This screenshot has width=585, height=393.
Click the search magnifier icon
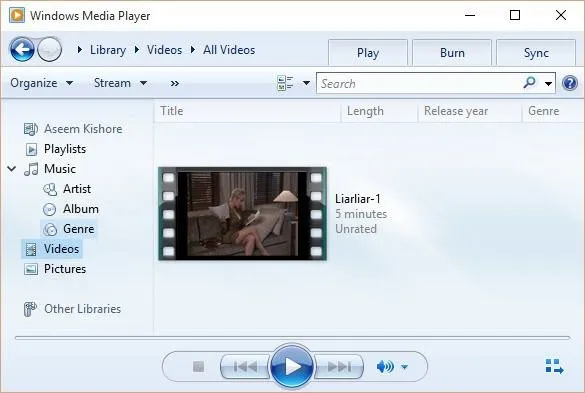pyautogui.click(x=529, y=82)
